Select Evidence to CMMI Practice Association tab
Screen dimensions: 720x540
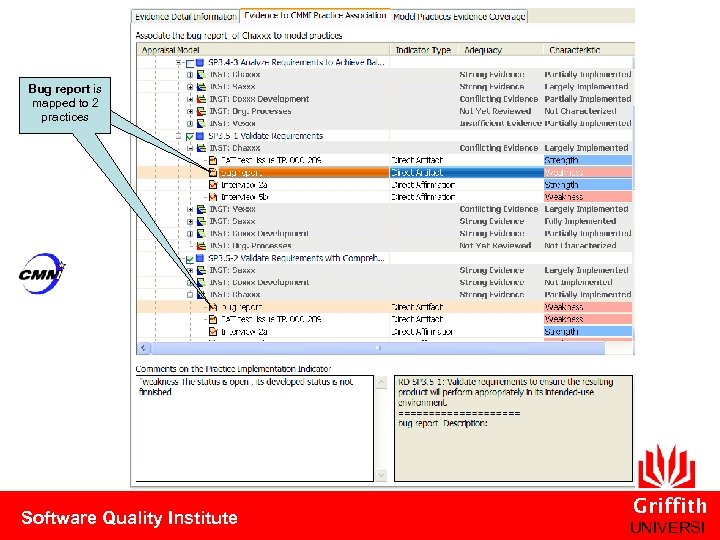315,16
